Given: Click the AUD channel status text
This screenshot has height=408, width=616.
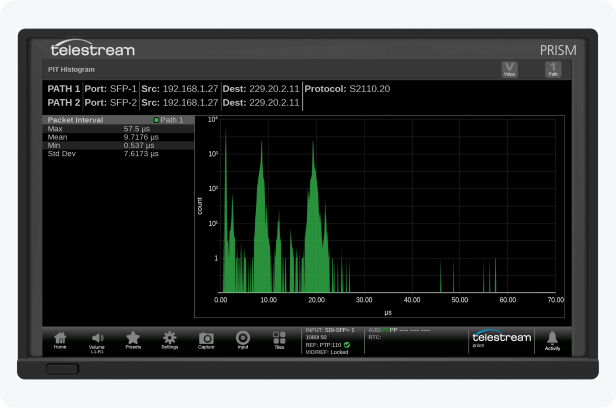Looking at the screenshot, I should (x=399, y=330).
